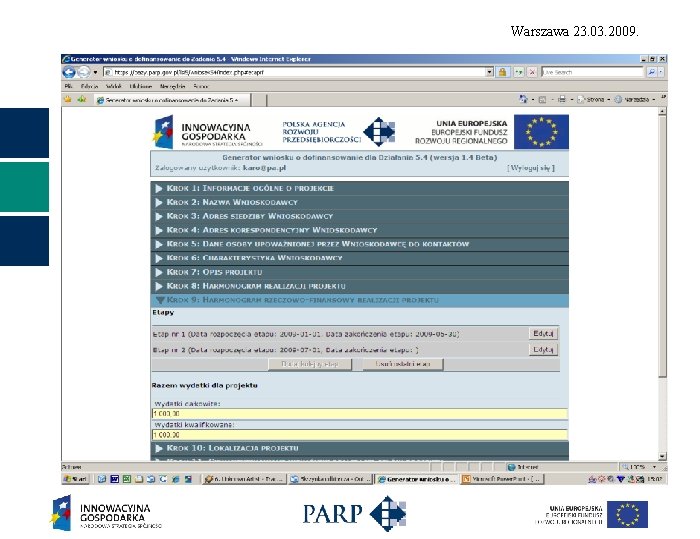Click the Home icon in command bar
The width and height of the screenshot is (700, 539).
[523, 99]
